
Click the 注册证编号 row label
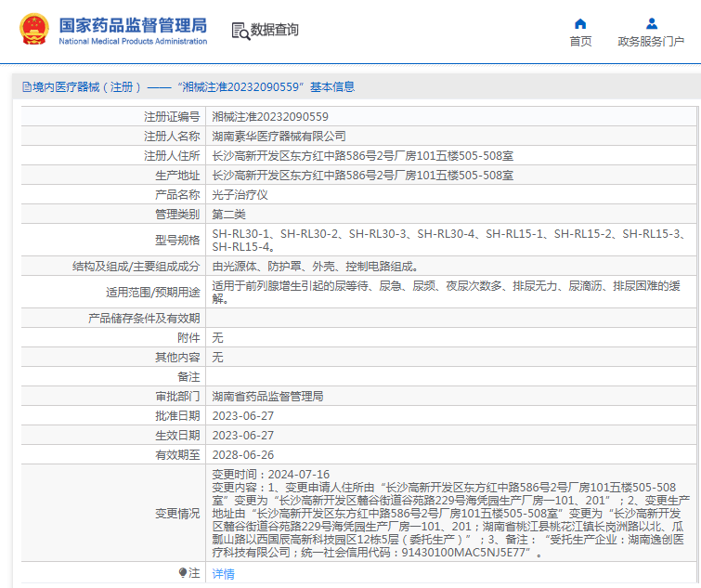[172, 117]
